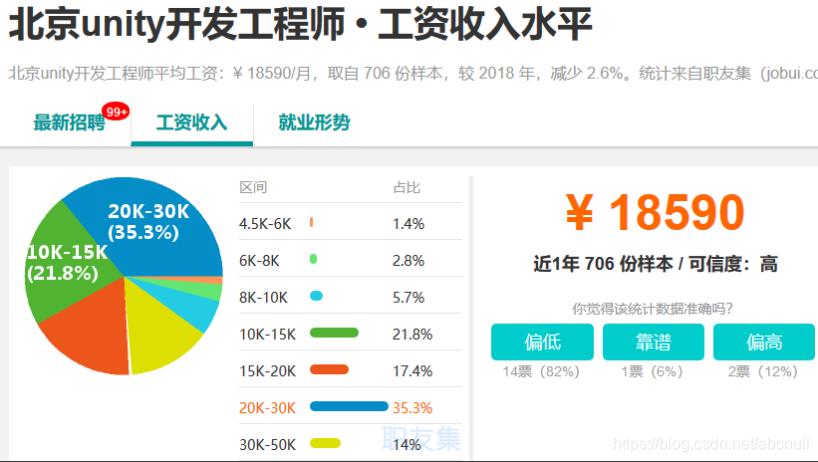Click the 5.7% percentage value
Image resolution: width=818 pixels, height=462 pixels.
[x=408, y=298]
